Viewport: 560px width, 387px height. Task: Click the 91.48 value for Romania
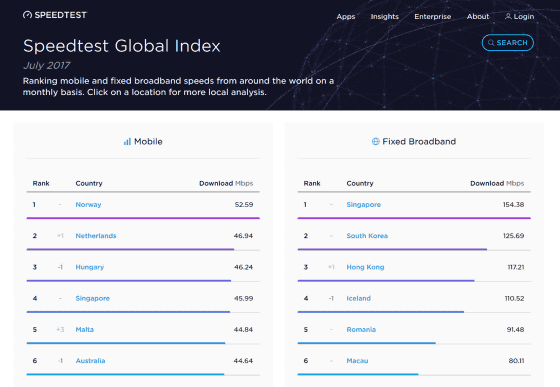[x=515, y=330]
